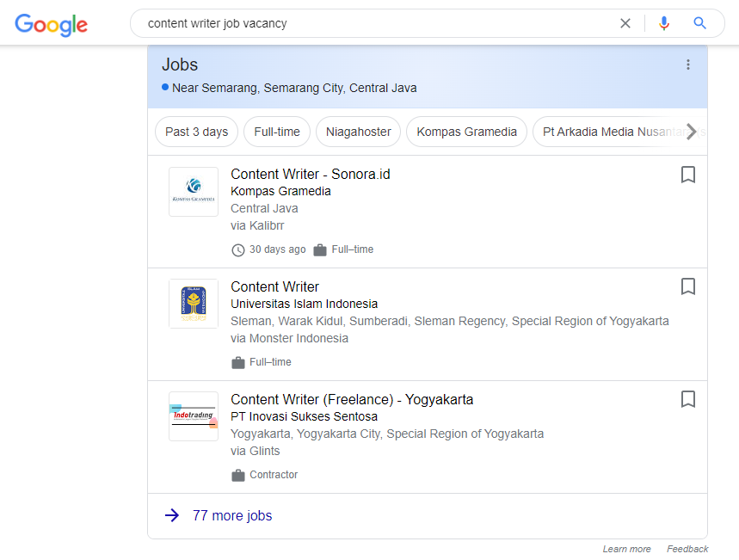Screen dimensions: 739x560
Task: Clear the search query with X icon
Action: click(625, 23)
